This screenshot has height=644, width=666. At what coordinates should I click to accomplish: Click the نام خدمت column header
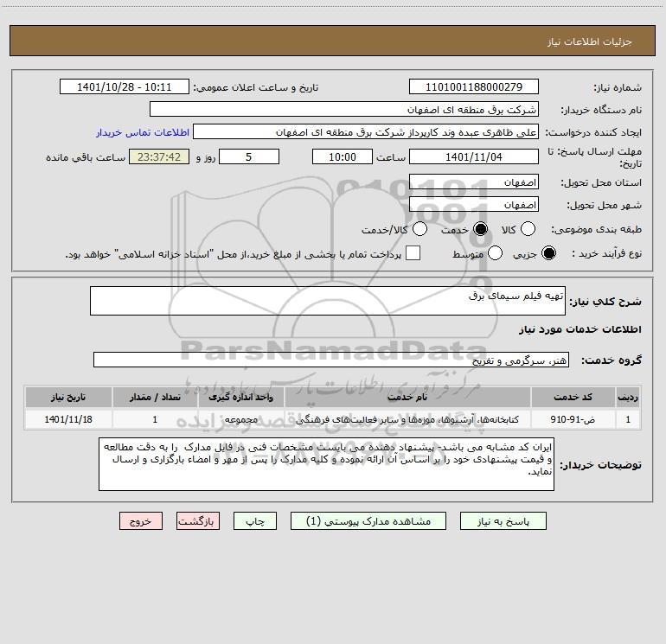[x=407, y=397]
